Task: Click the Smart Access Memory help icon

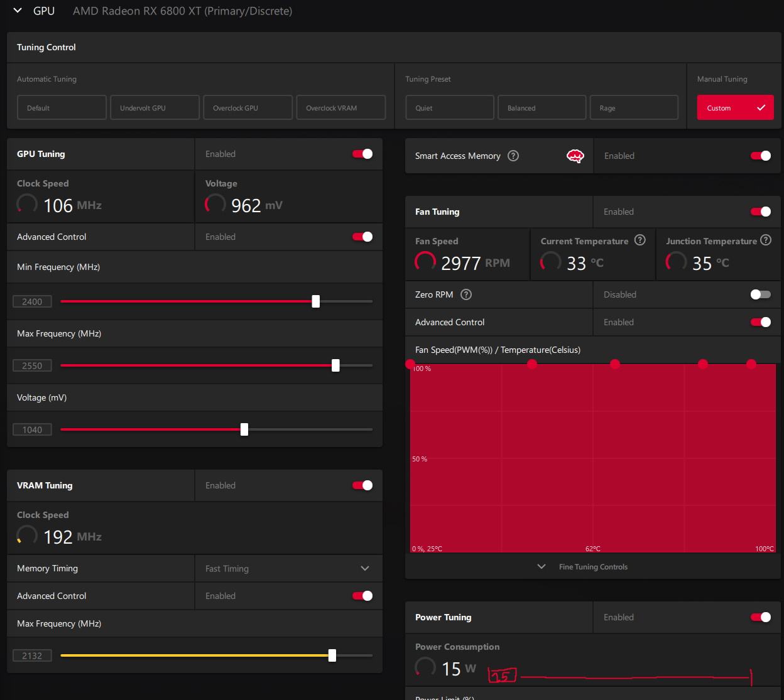Action: coord(513,156)
